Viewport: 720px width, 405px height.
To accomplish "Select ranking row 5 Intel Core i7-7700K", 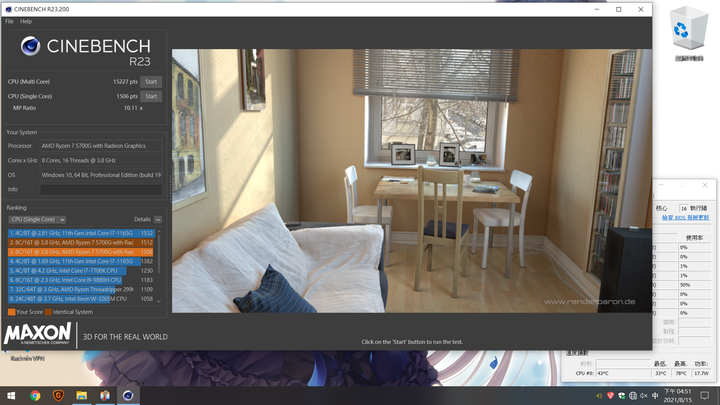I will pos(81,270).
